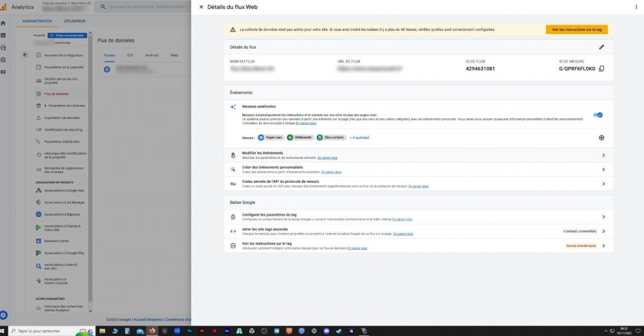This screenshot has height=336, width=644.
Task: Open the Accueil Analytics footer link
Action: pyautogui.click(x=148, y=319)
